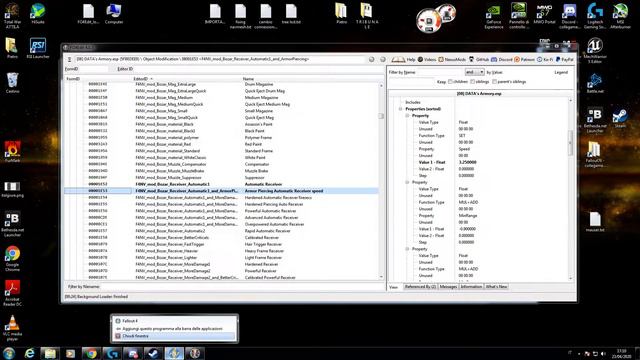Collapse the first Property node above Speed
The image size is (640, 360).
tap(407, 116)
